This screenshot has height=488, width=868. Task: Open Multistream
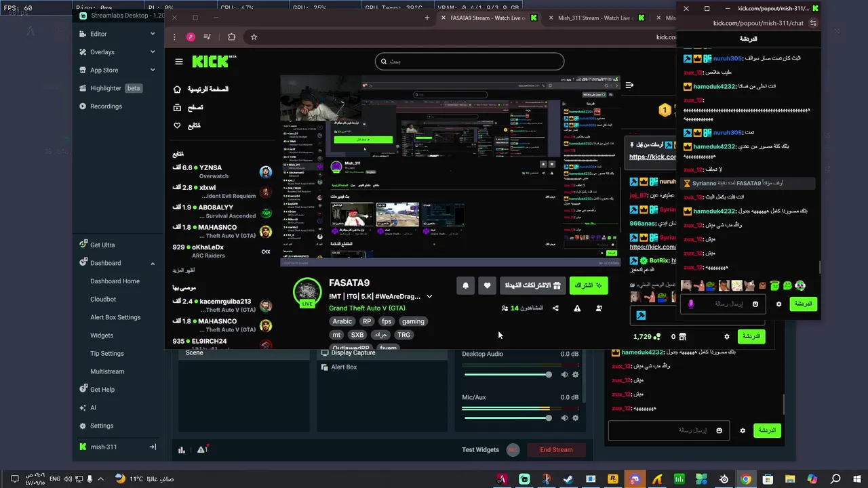tap(107, 371)
